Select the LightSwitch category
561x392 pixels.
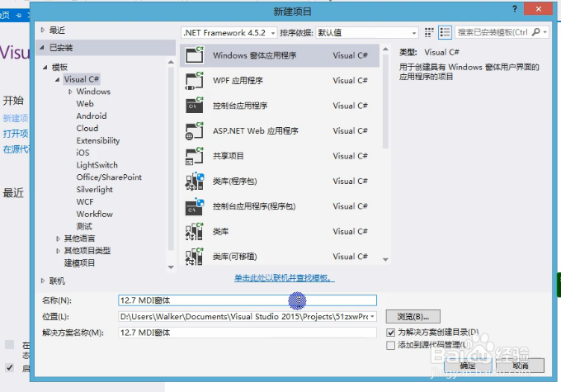click(x=97, y=165)
